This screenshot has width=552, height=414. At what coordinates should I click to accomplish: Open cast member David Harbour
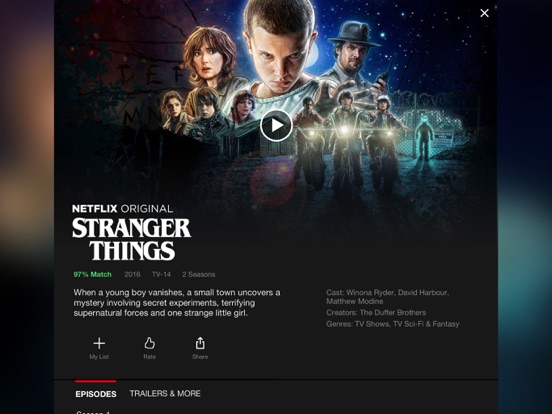(x=423, y=293)
